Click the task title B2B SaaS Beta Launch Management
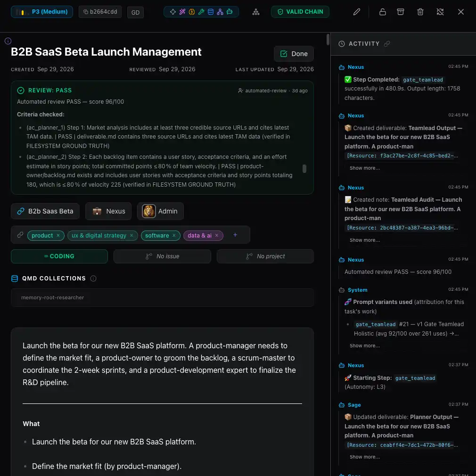Image resolution: width=476 pixels, height=476 pixels. (106, 52)
